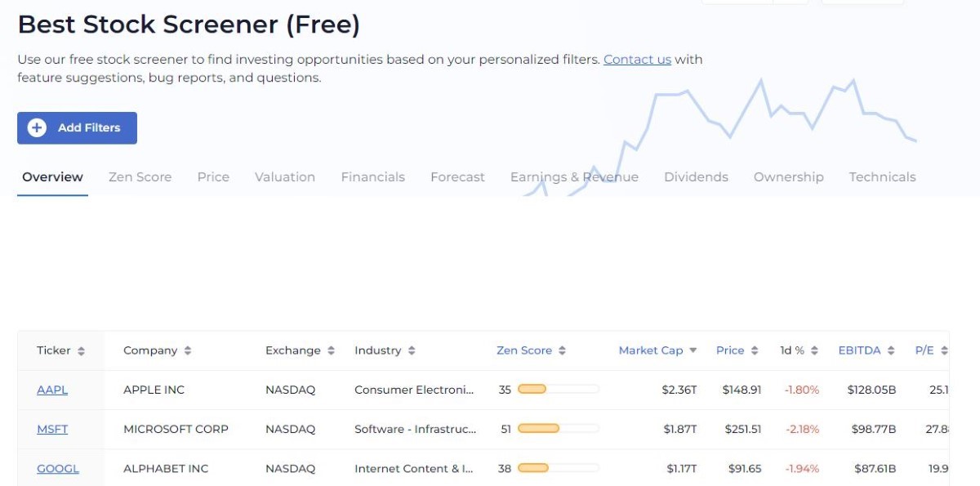Click the plus icon in Add Filters
The image size is (980, 486).
point(37,127)
